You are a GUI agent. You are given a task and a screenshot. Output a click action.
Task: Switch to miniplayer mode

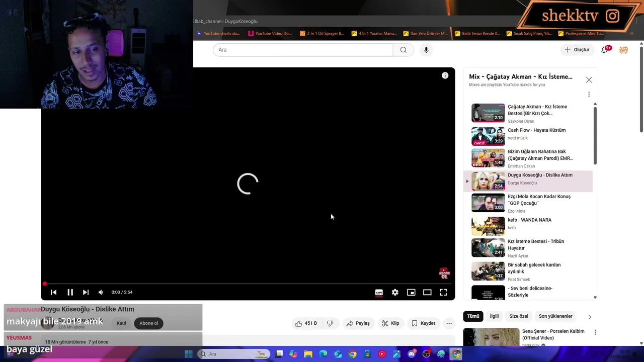411,292
